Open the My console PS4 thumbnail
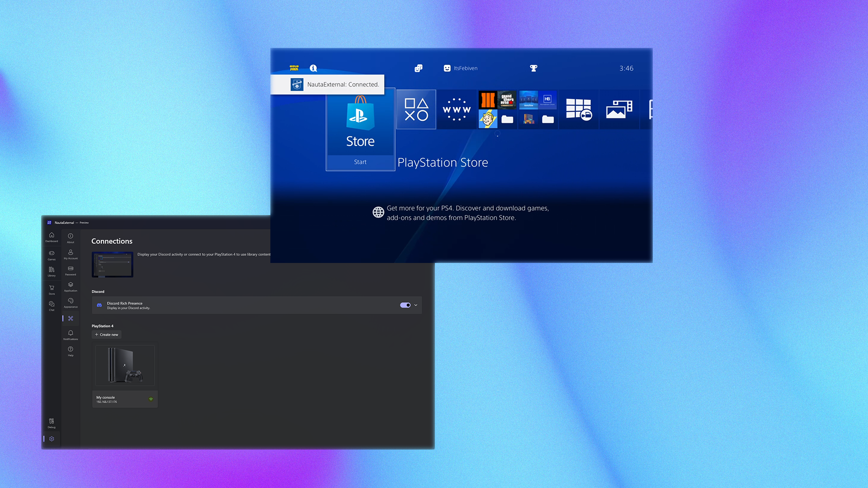The height and width of the screenshot is (488, 868). [x=125, y=366]
